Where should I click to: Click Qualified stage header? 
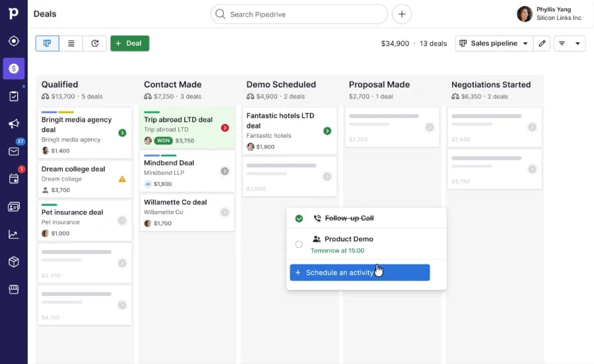coord(60,84)
